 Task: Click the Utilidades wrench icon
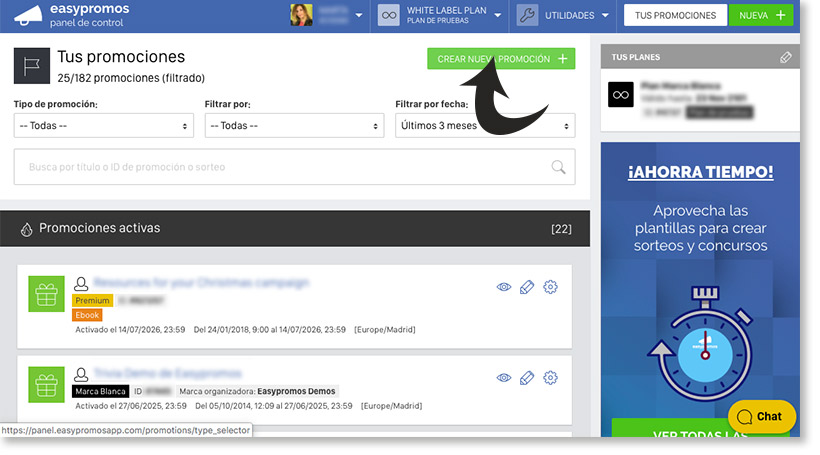527,15
